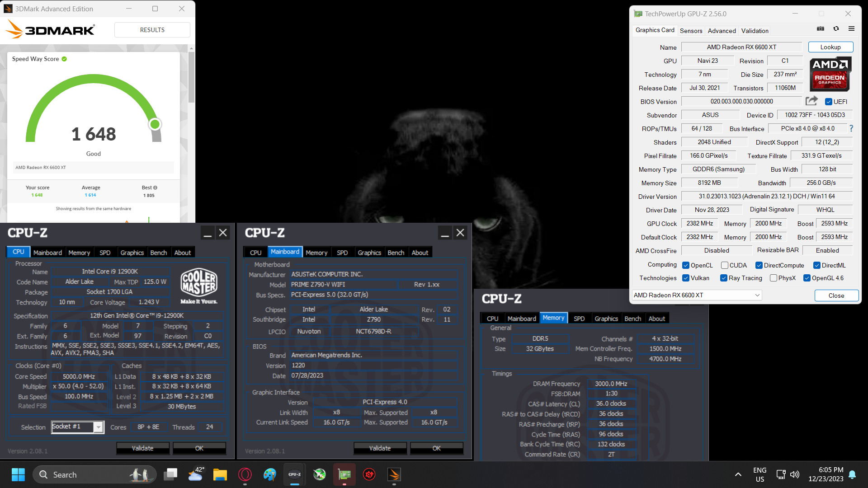Image resolution: width=868 pixels, height=488 pixels.
Task: Click the GPU Name field in GPU-Z
Action: [x=741, y=47]
